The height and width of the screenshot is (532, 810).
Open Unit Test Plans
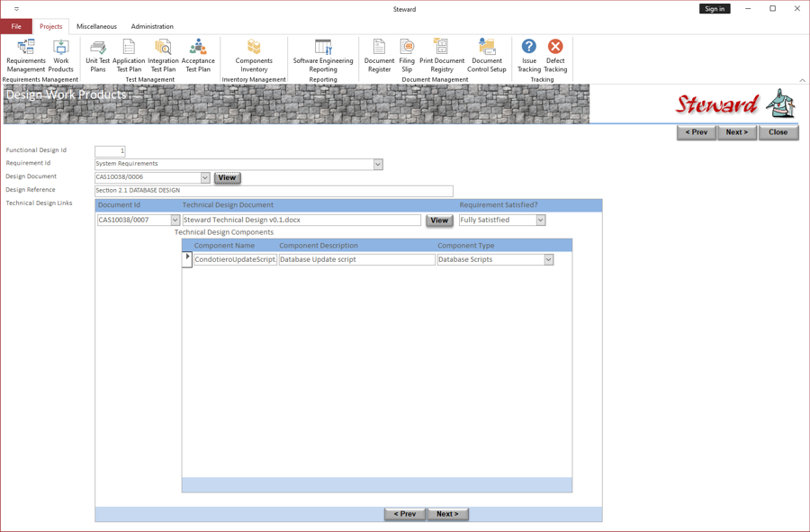pyautogui.click(x=97, y=56)
